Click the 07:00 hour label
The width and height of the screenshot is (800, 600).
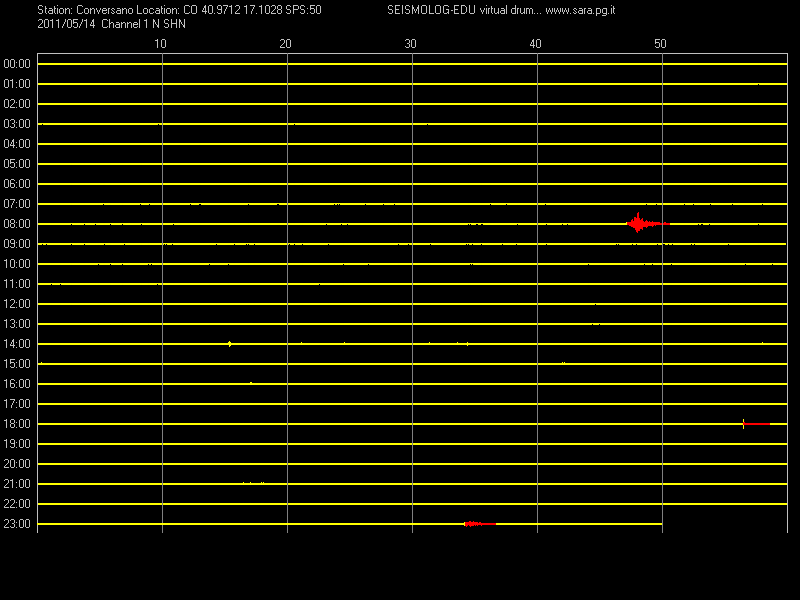coord(17,204)
